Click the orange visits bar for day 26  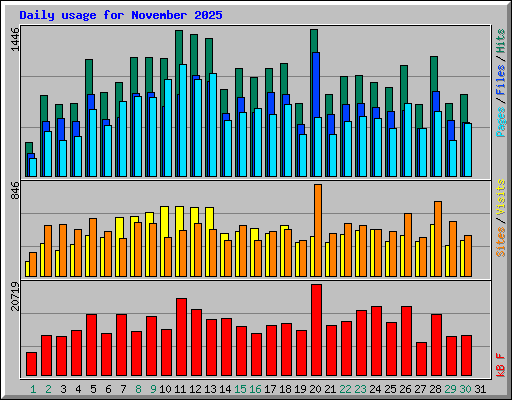408,245
